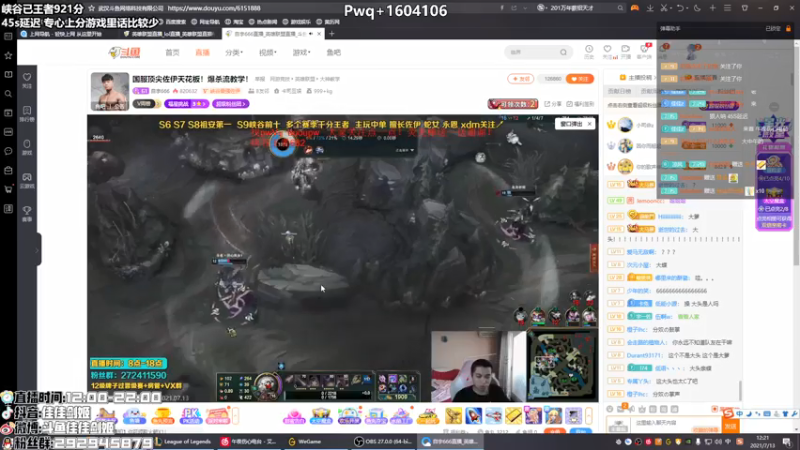Click the orange 发送 send chat button
Screen dimensions: 800x450
(x=731, y=425)
